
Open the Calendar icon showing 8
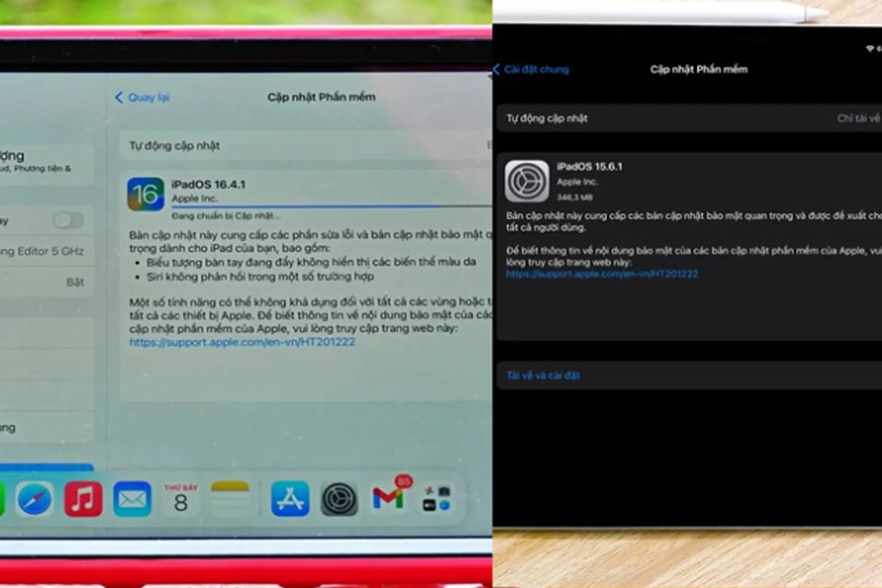(x=181, y=499)
